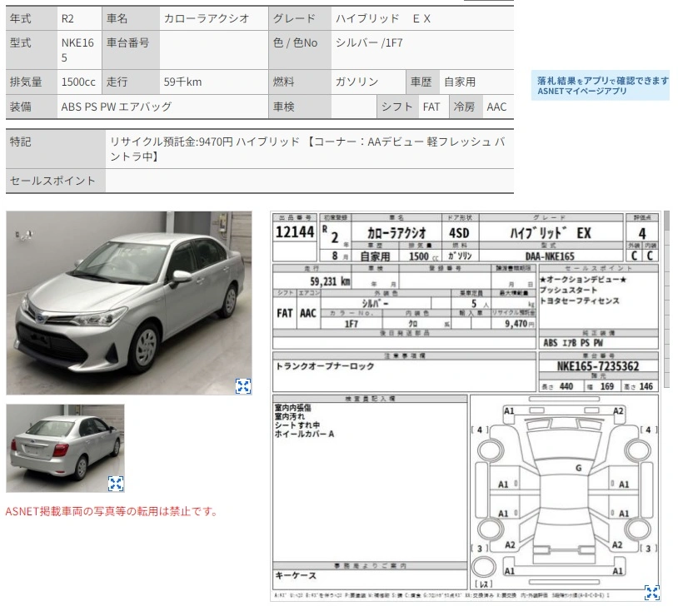This screenshot has height=616, width=678.
Task: Click the red ASNET photo reuse notice
Action: (111, 512)
